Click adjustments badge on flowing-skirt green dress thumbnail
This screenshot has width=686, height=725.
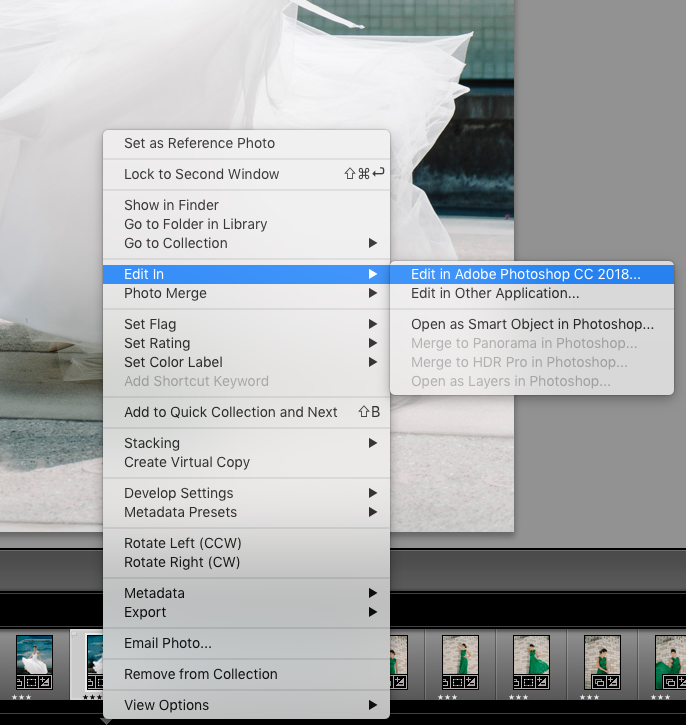click(542, 682)
